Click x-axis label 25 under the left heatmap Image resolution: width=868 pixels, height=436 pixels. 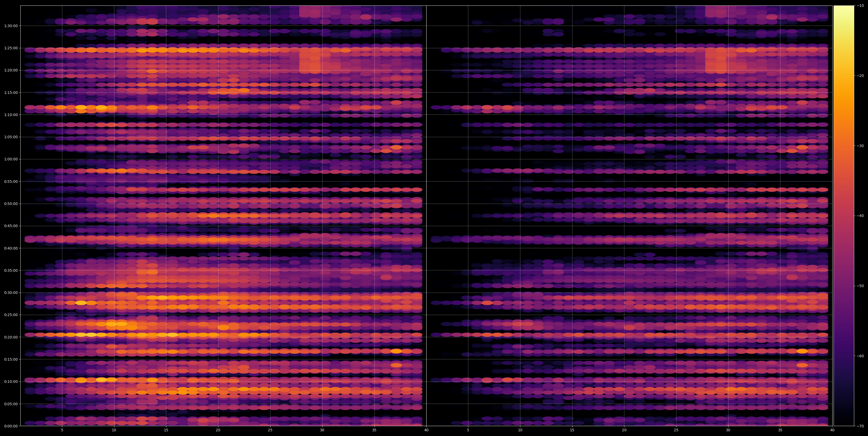270,430
